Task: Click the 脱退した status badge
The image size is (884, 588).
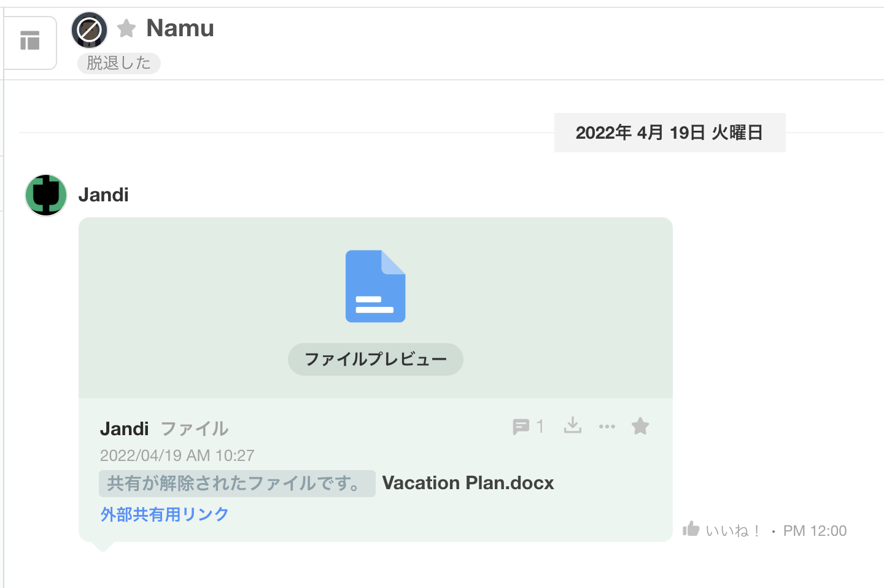Action: pos(119,63)
